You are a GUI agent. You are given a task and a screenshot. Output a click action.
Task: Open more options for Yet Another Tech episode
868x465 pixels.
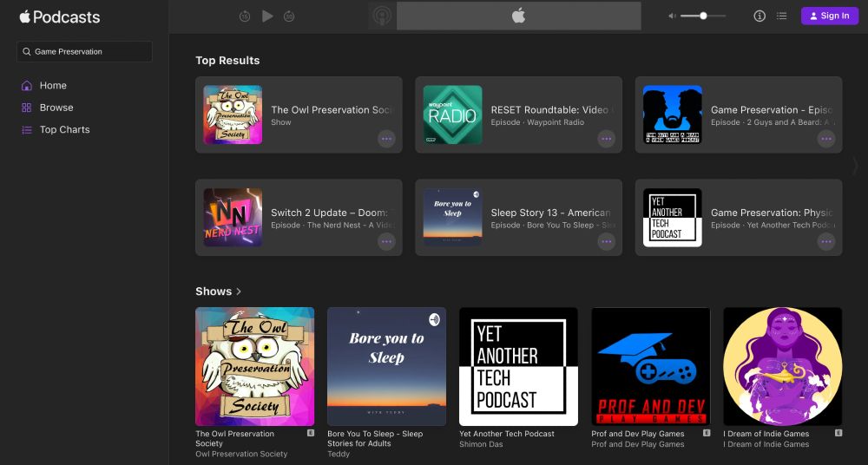(826, 241)
